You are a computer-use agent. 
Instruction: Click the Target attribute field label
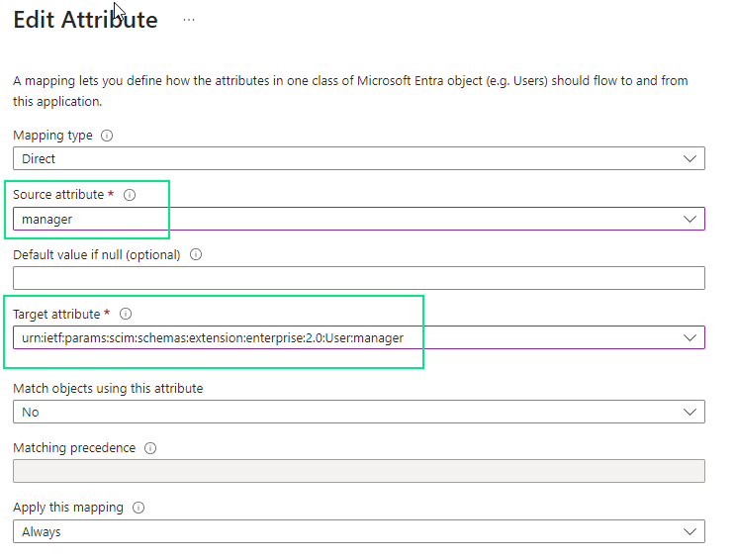tap(56, 314)
